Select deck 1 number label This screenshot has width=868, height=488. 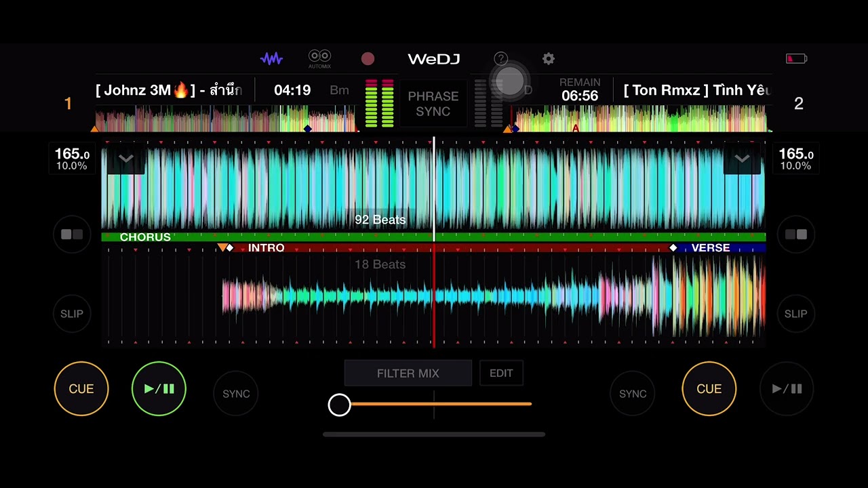tap(68, 103)
